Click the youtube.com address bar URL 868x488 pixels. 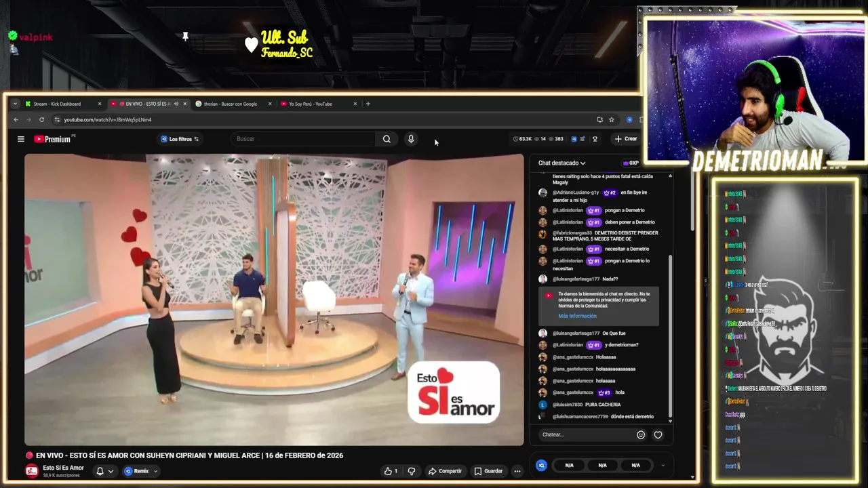click(x=108, y=120)
